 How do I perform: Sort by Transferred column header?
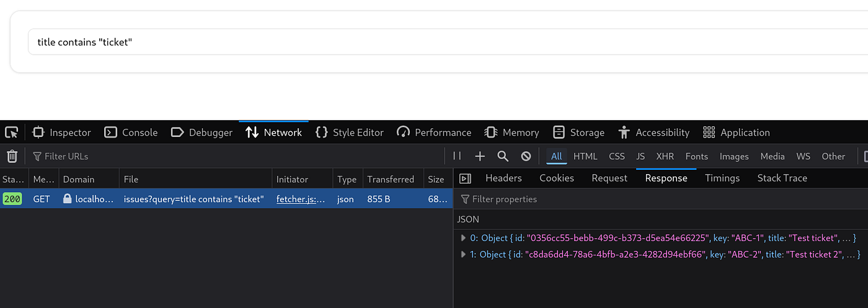393,179
